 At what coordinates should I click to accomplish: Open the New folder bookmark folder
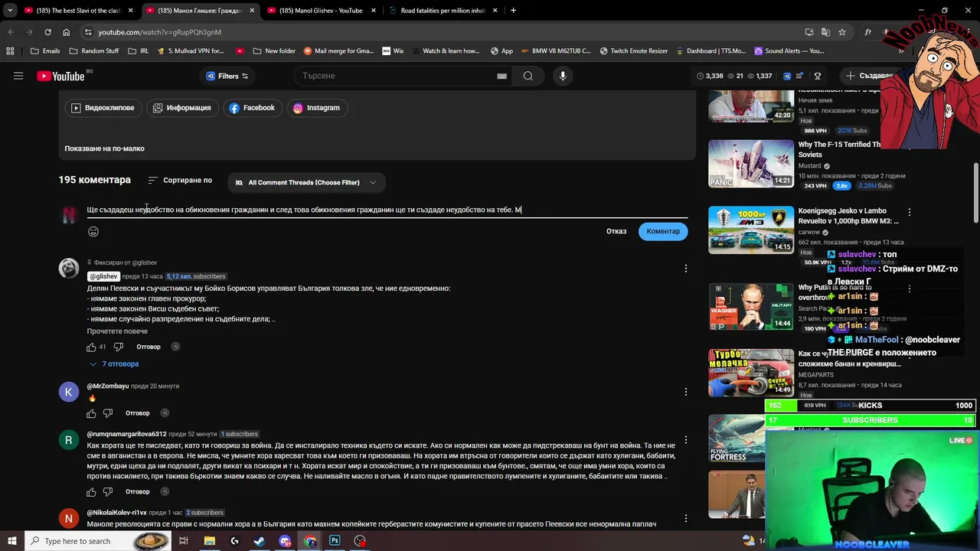(273, 51)
